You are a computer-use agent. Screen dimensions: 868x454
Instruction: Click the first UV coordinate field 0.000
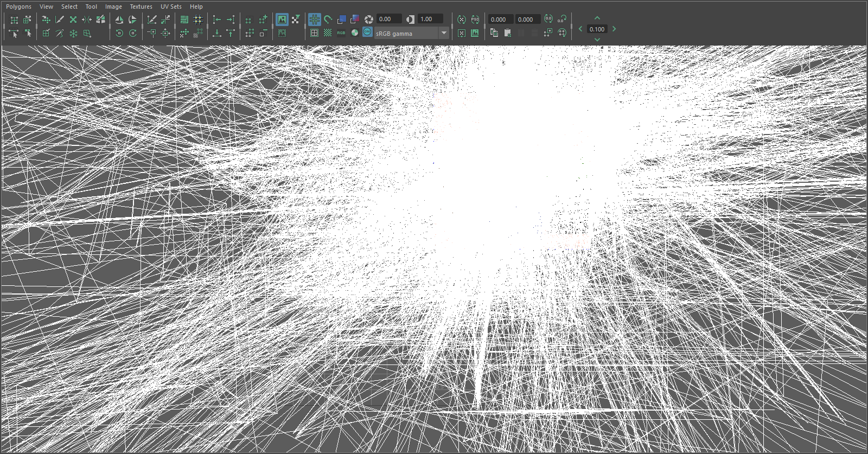[501, 20]
